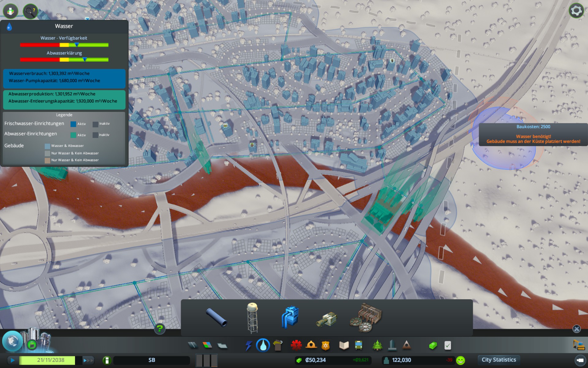Toggle the play/pause simulation button
The height and width of the screenshot is (368, 588).
pos(13,360)
